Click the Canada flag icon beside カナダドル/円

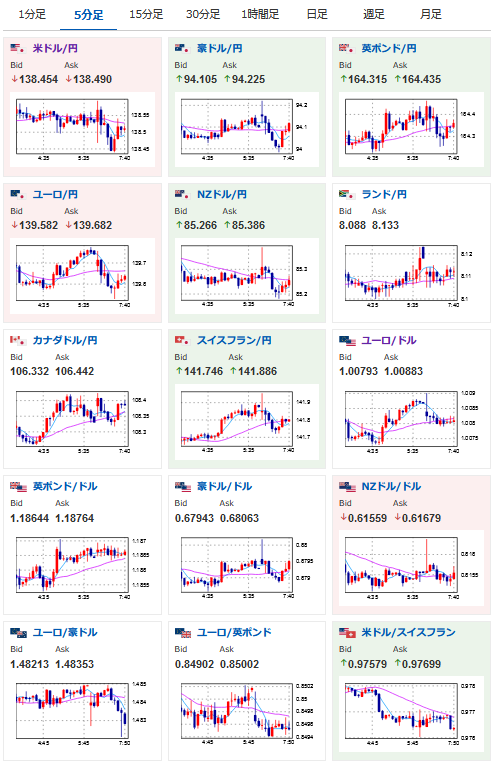(x=18, y=340)
